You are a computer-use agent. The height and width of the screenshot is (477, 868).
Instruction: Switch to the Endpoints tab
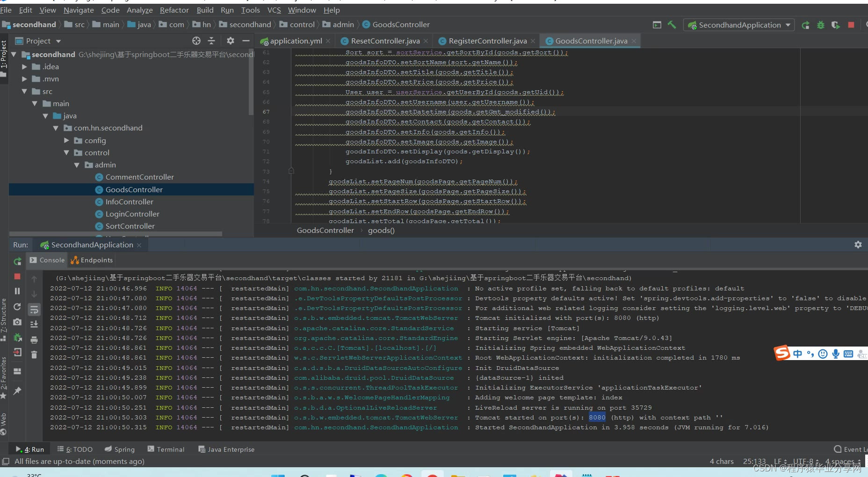pyautogui.click(x=92, y=260)
